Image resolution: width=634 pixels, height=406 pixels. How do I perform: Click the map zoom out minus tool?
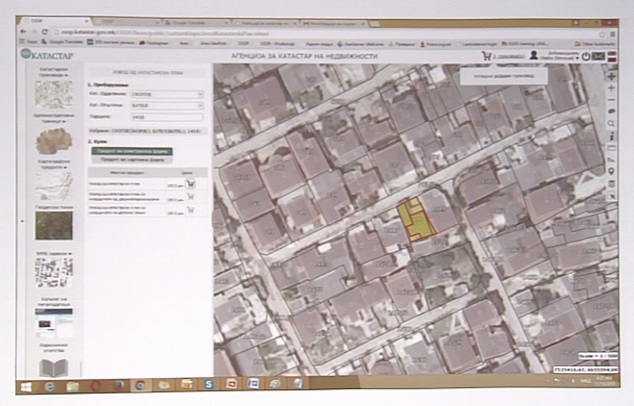(x=611, y=99)
